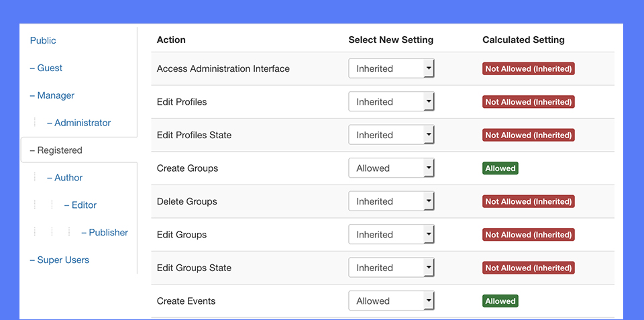The width and height of the screenshot is (644, 320).
Task: Open the Public group tab
Action: point(43,41)
